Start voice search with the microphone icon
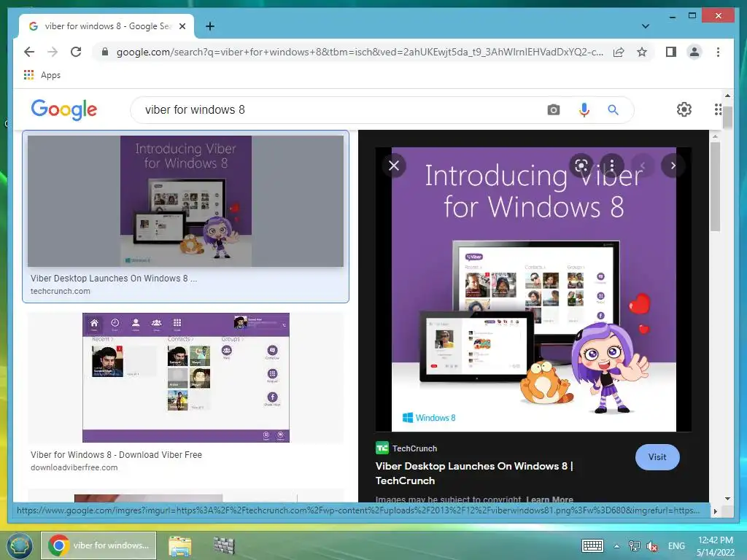 click(584, 110)
